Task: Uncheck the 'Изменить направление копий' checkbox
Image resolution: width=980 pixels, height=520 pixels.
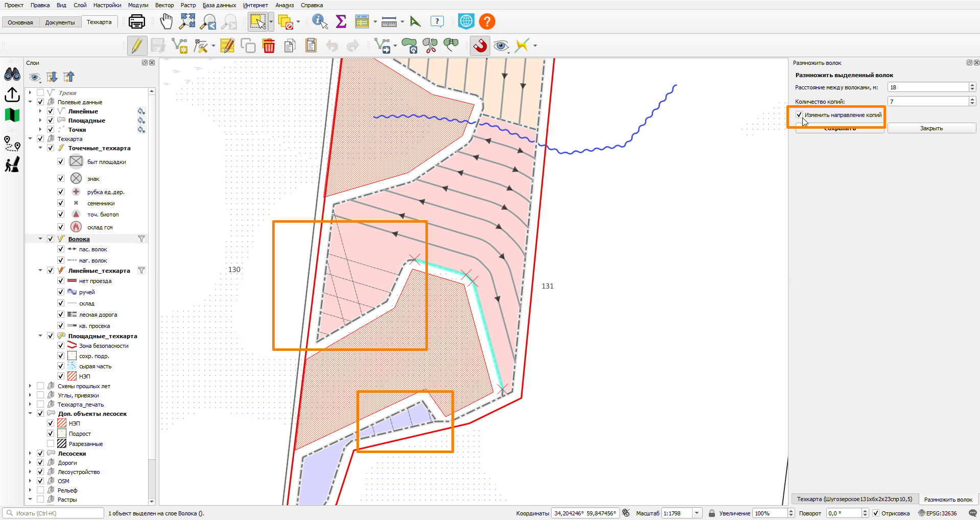Action: 799,115
